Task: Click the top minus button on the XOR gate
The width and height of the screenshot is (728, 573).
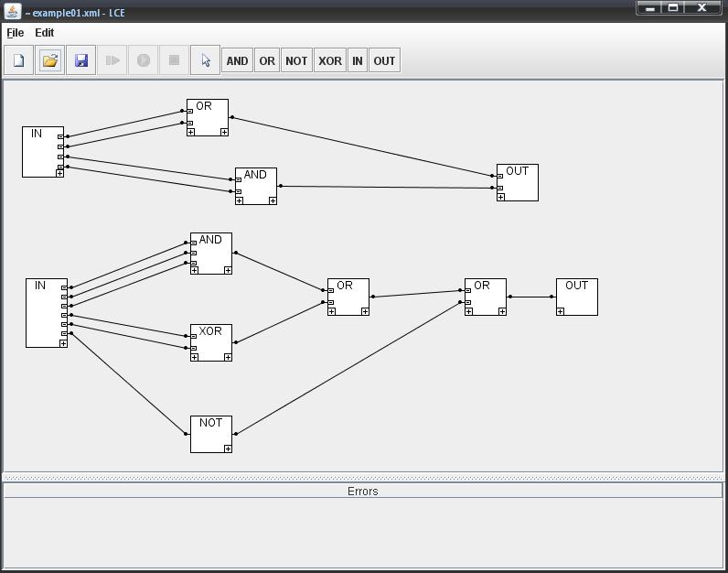Action: [x=194, y=336]
